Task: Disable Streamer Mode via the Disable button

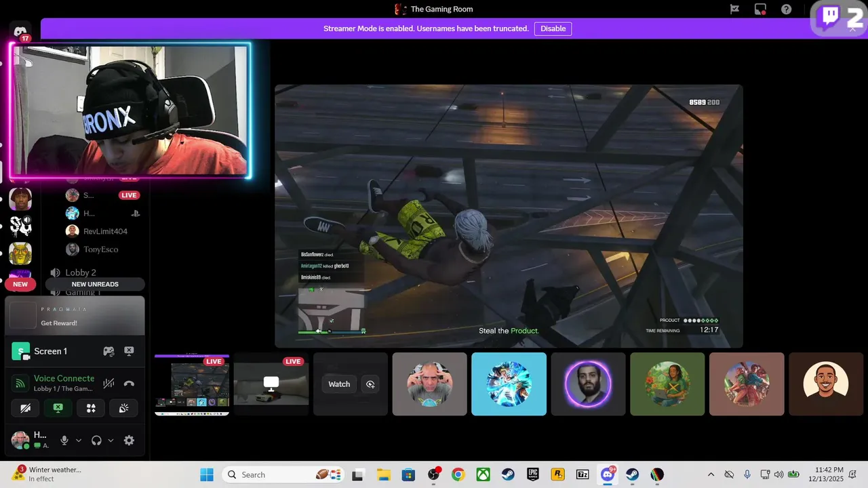Action: pos(553,28)
